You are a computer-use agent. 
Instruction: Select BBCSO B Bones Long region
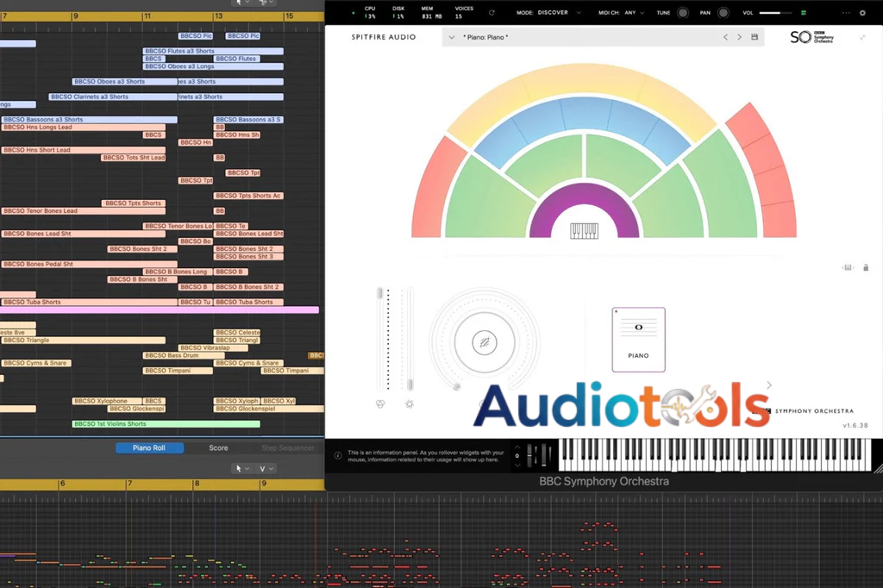point(178,272)
